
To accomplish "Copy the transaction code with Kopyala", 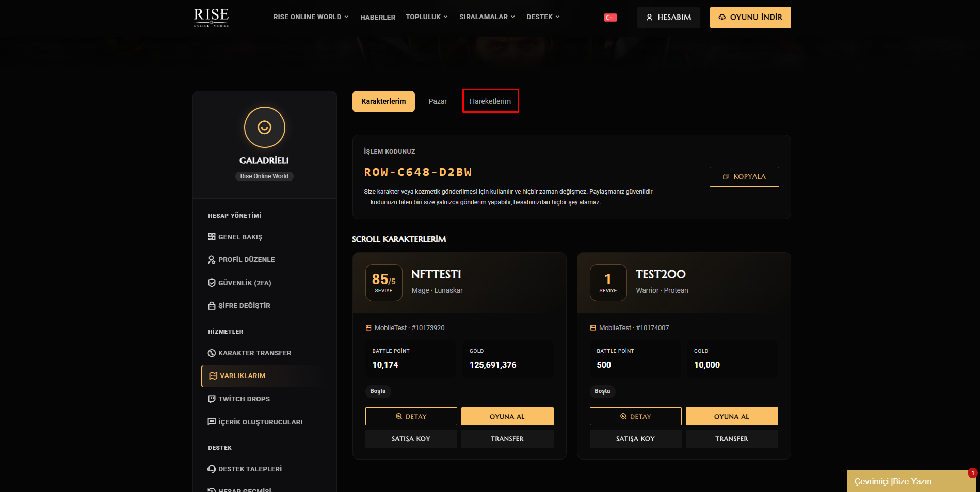I will [744, 176].
